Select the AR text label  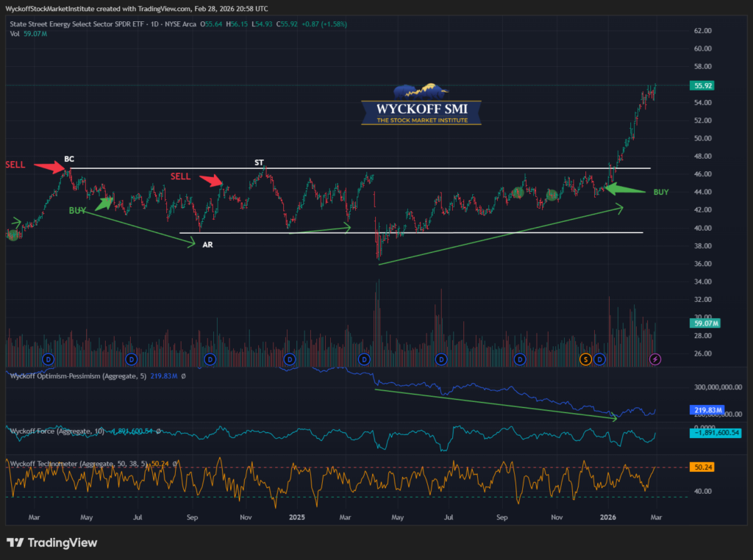tap(207, 244)
